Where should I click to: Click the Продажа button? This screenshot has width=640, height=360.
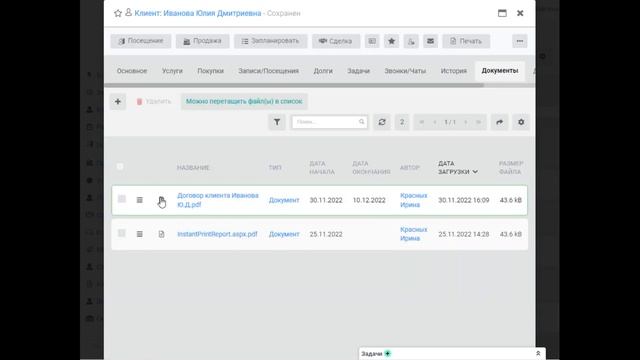pyautogui.click(x=202, y=41)
